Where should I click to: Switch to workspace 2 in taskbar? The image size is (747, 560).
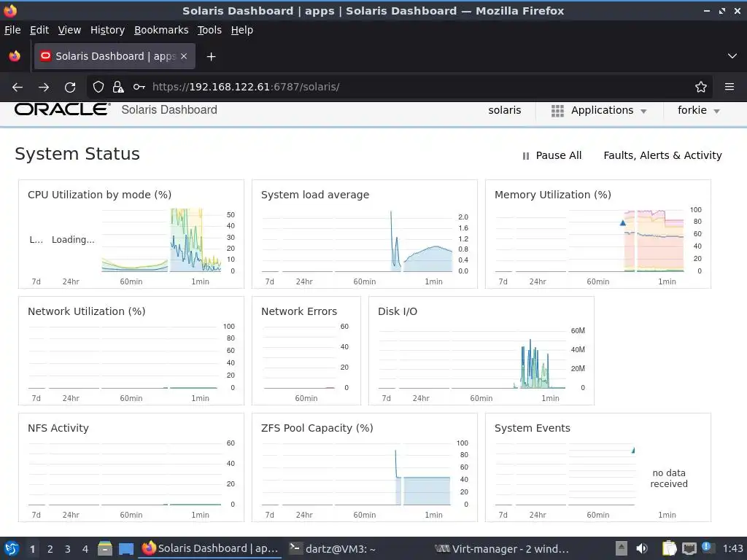(50, 549)
